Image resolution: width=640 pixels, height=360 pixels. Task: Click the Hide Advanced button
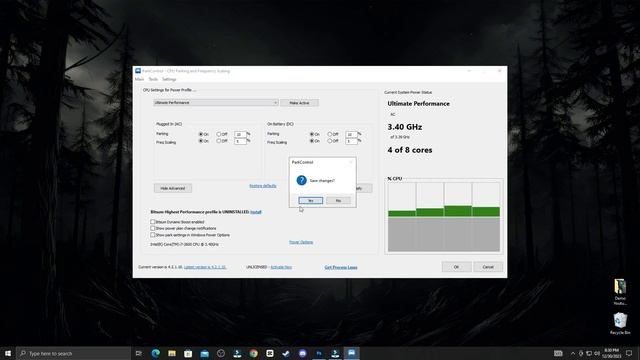(173, 188)
